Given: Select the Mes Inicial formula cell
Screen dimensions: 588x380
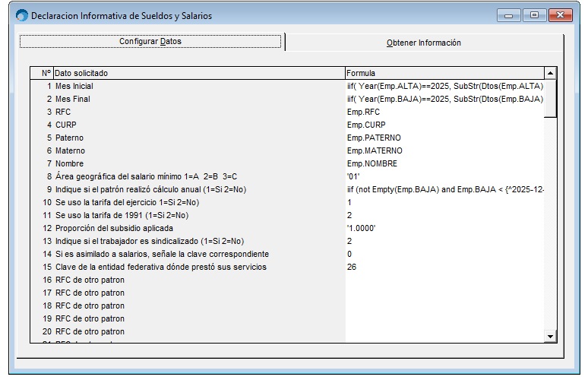Looking at the screenshot, I should click(x=444, y=86).
